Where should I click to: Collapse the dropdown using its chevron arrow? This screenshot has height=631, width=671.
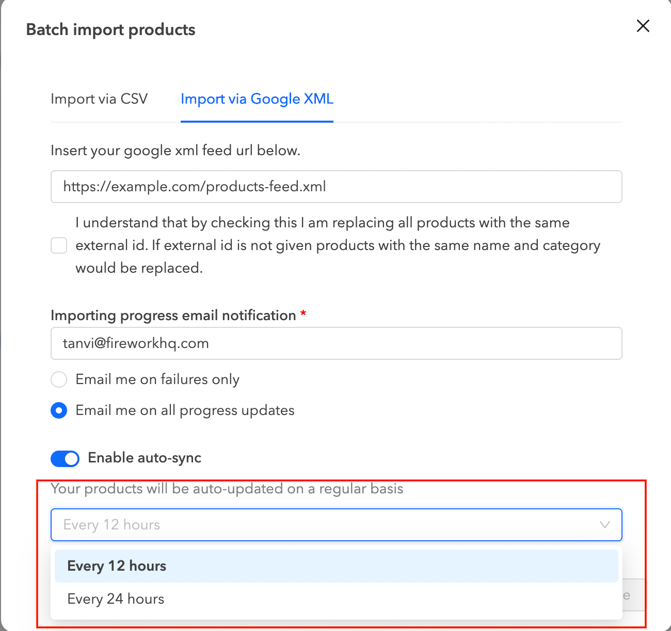604,525
